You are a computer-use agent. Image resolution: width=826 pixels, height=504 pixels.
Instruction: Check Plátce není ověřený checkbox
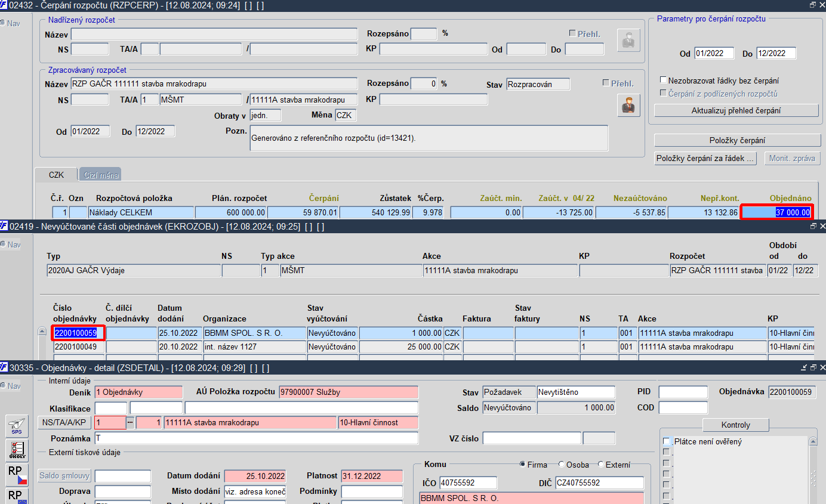tap(666, 441)
